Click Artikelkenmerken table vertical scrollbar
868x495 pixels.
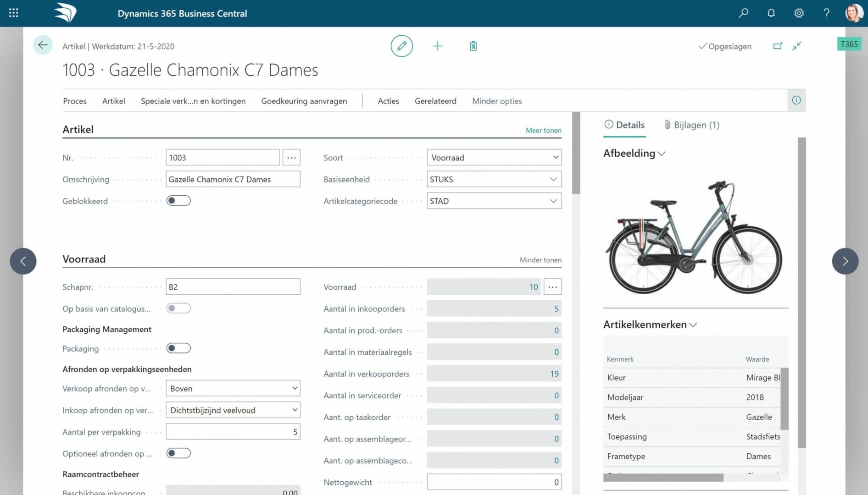click(785, 399)
